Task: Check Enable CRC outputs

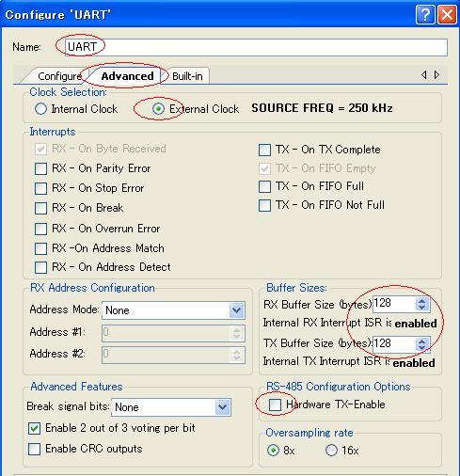Action: 34,449
